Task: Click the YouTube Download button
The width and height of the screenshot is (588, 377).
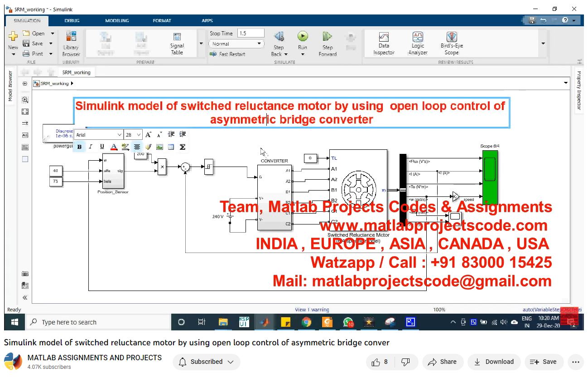Action: [494, 362]
